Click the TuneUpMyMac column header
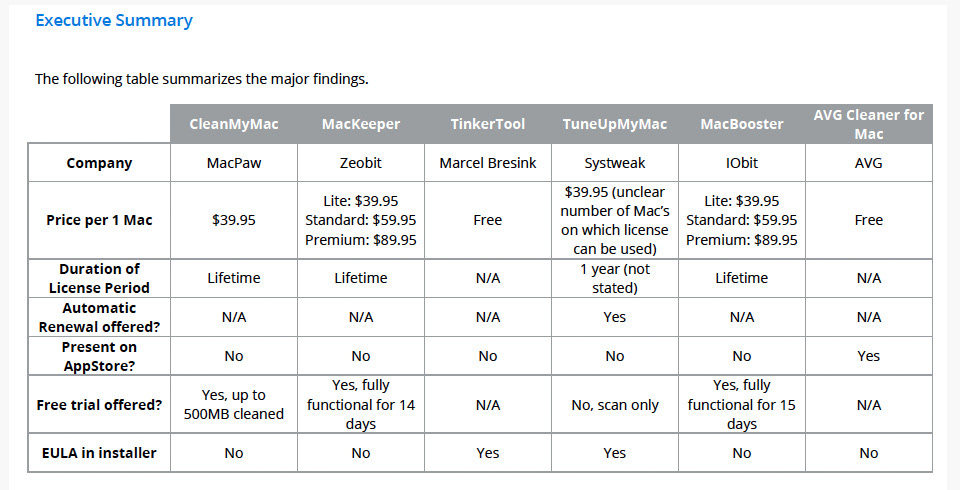This screenshot has width=960, height=490. click(x=615, y=124)
